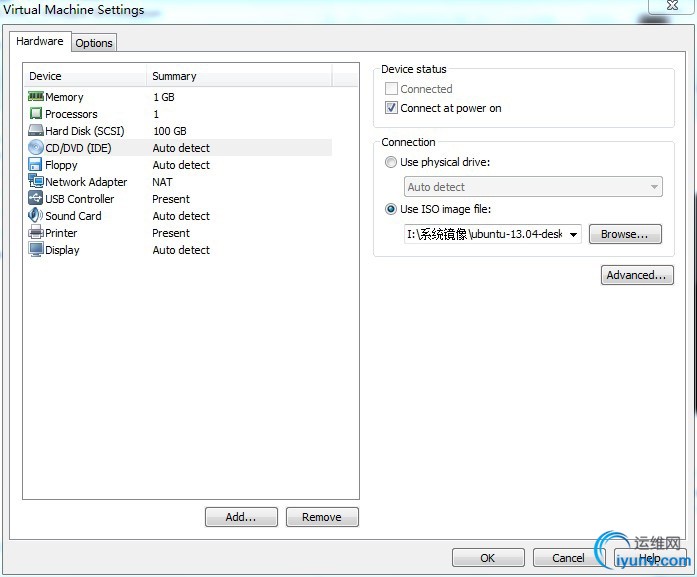The width and height of the screenshot is (697, 577).
Task: Click Auto detect summary for Sound Card
Action: tap(181, 216)
